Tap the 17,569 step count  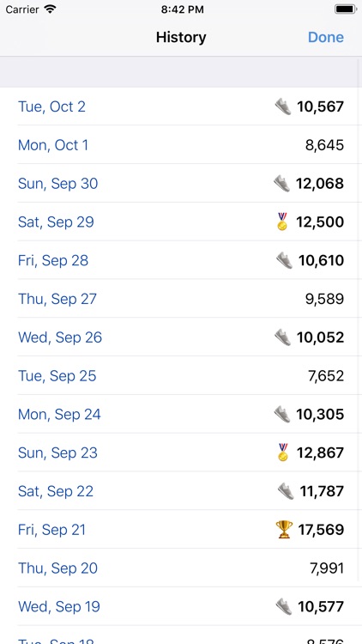321,530
